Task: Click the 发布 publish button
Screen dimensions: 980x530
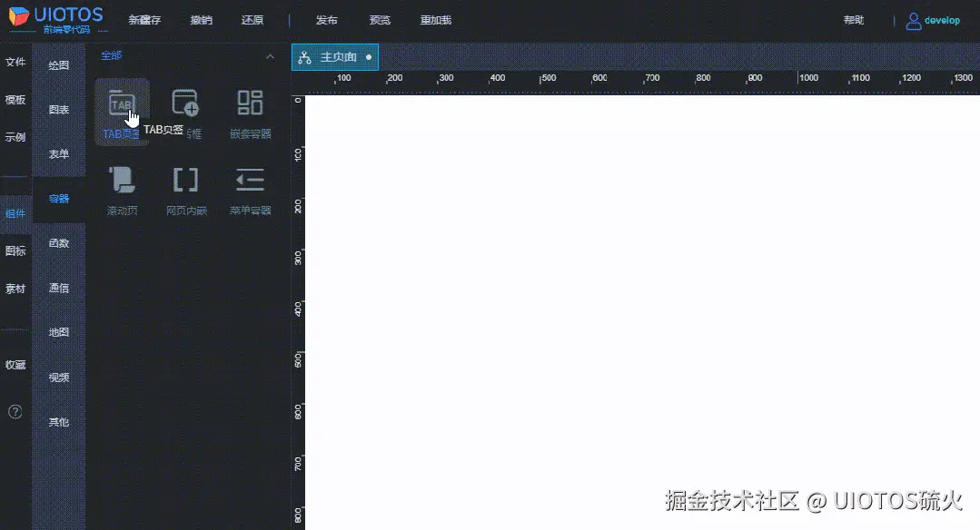Action: [326, 19]
